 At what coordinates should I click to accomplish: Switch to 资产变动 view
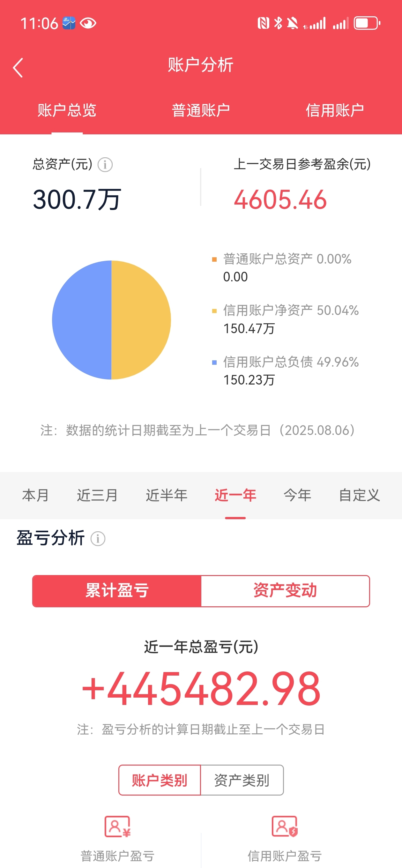[x=285, y=591]
